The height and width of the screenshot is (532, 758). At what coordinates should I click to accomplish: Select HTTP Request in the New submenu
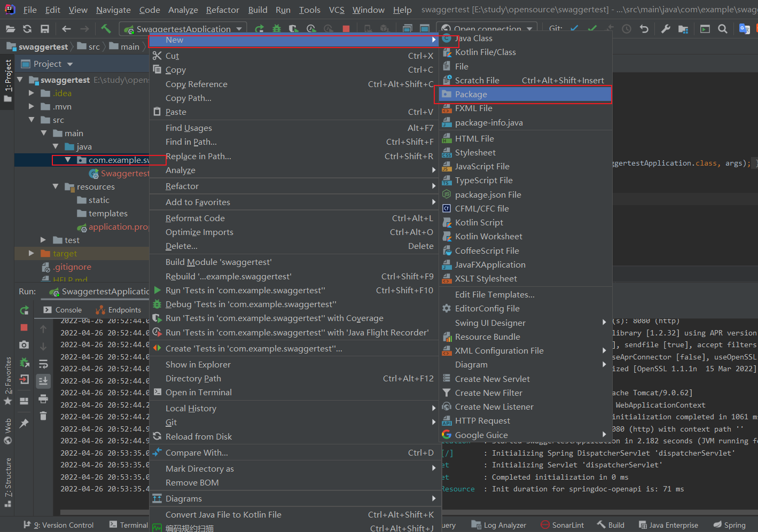[x=525, y=421]
